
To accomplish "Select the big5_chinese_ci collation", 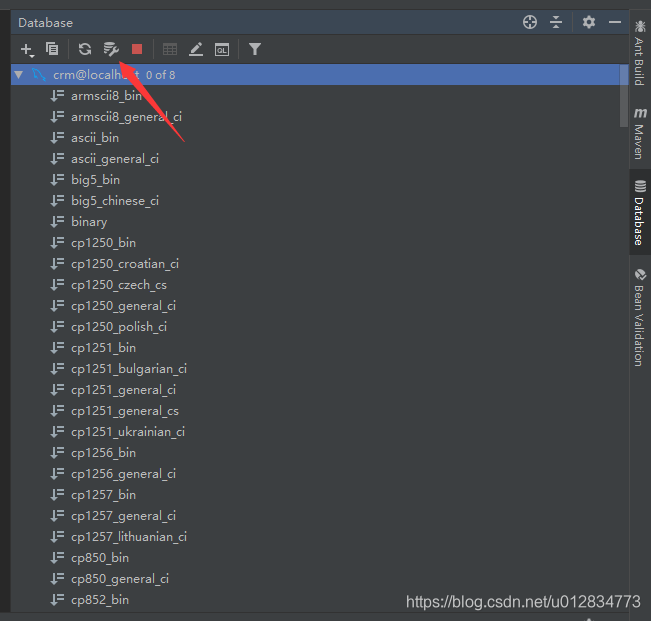I will [115, 201].
